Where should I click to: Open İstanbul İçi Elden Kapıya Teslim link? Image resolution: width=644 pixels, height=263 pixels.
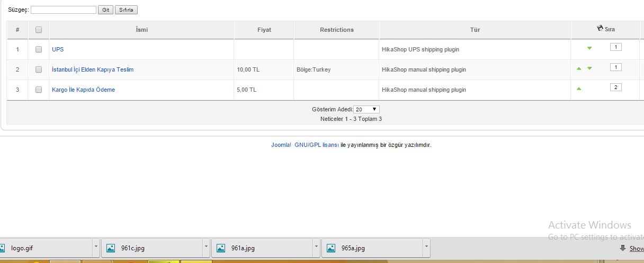tap(93, 69)
